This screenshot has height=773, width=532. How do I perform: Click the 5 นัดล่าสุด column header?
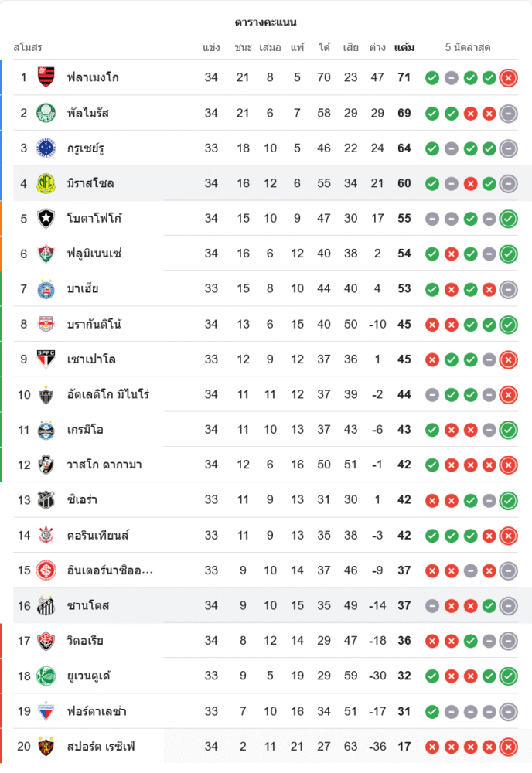(x=468, y=47)
